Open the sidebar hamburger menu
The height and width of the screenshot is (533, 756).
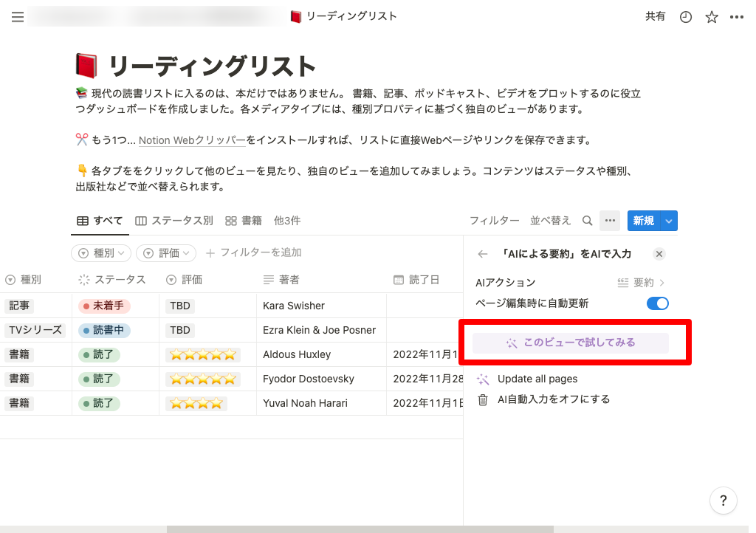click(x=18, y=17)
